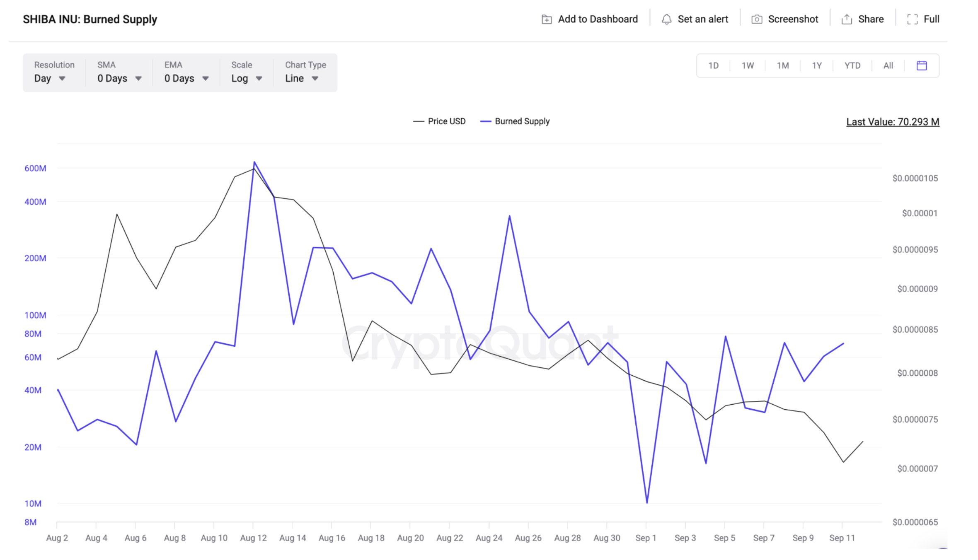Click the Set an alert bell icon
Viewport: 978px width, 560px height.
tap(666, 19)
